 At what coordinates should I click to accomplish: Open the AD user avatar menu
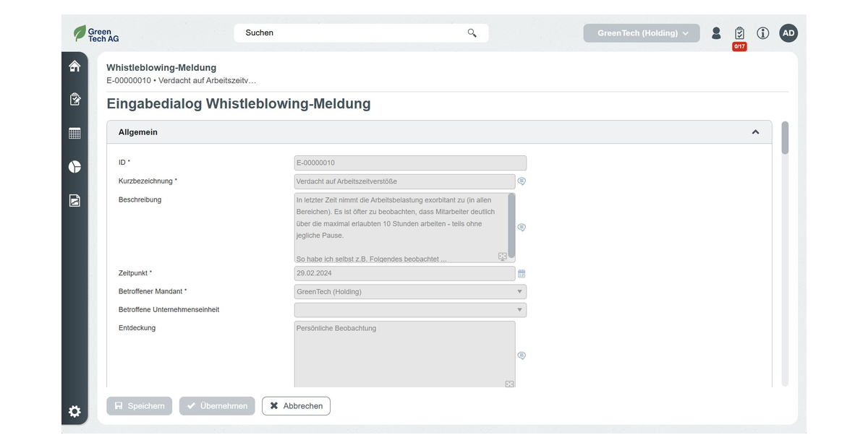point(788,33)
